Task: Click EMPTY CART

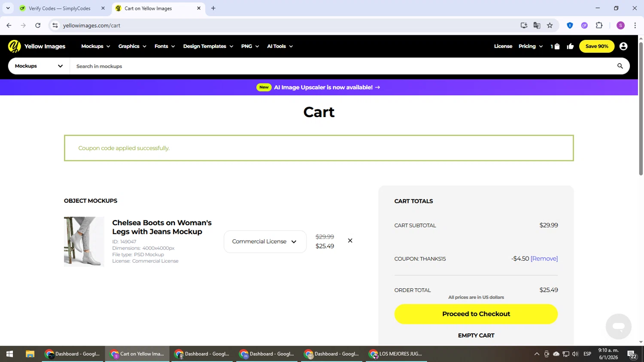Action: coord(476,335)
